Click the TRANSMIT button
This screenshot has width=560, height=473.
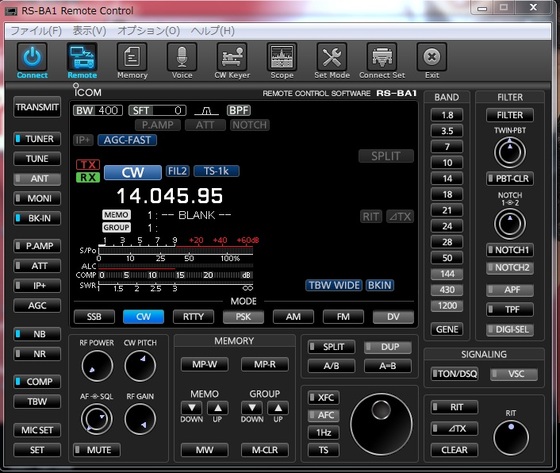pyautogui.click(x=37, y=107)
